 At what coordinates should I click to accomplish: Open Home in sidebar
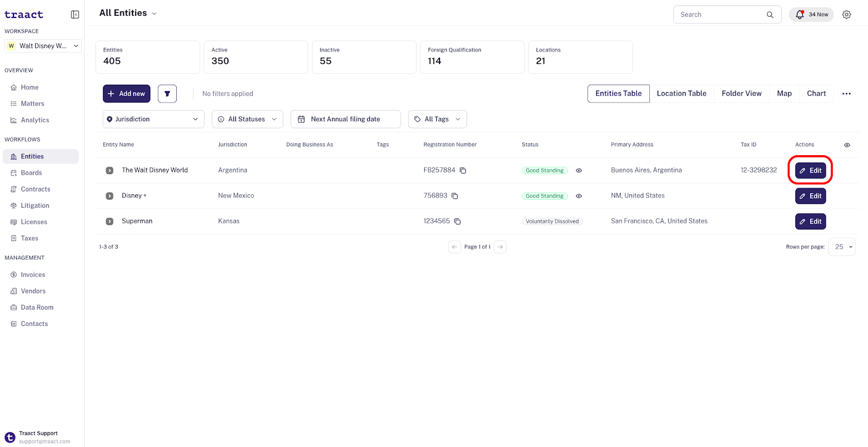pyautogui.click(x=41, y=87)
